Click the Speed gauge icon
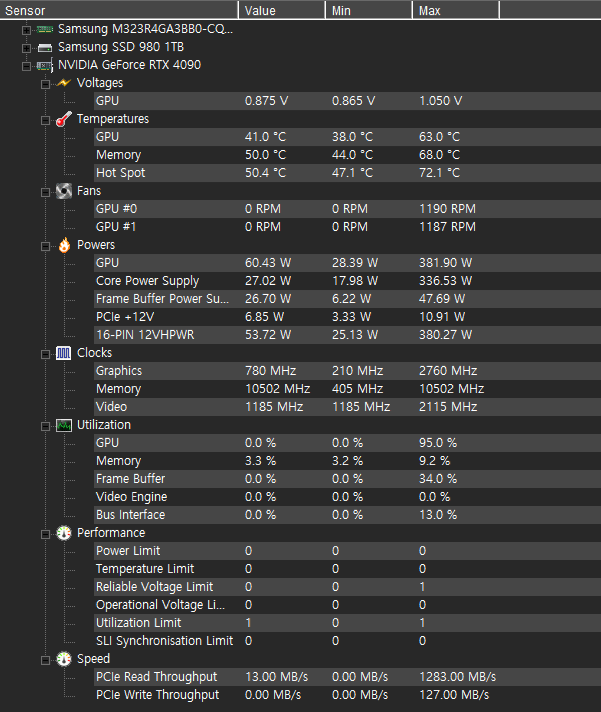The width and height of the screenshot is (601, 712). coord(64,659)
